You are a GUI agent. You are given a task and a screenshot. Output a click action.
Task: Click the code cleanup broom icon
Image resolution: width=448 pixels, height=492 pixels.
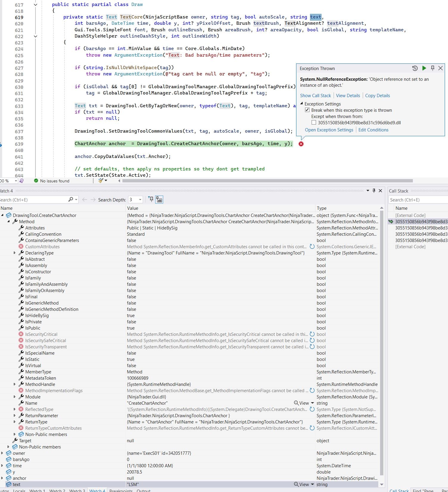coord(101,181)
